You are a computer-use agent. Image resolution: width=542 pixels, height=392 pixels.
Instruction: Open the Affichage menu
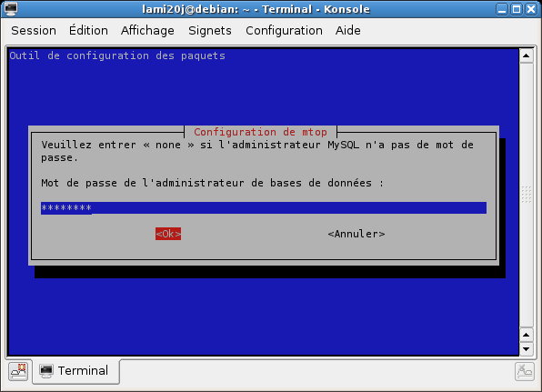[147, 30]
